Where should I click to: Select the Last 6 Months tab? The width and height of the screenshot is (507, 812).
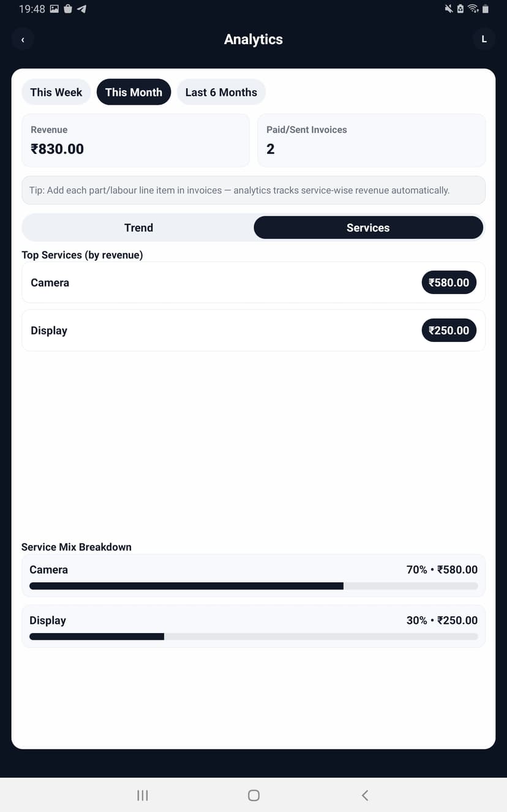[x=221, y=92]
